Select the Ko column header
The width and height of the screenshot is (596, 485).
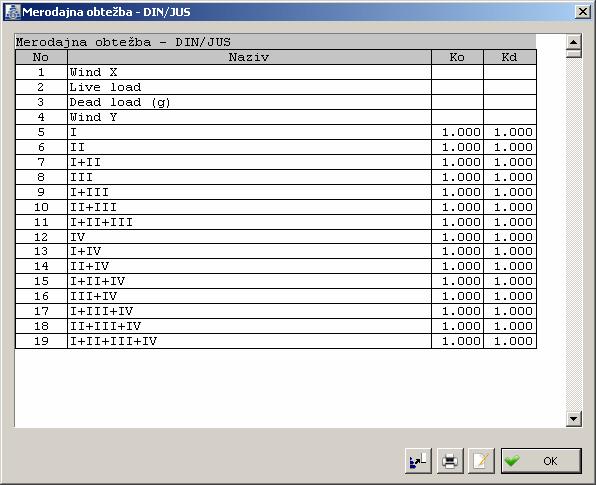coord(457,57)
